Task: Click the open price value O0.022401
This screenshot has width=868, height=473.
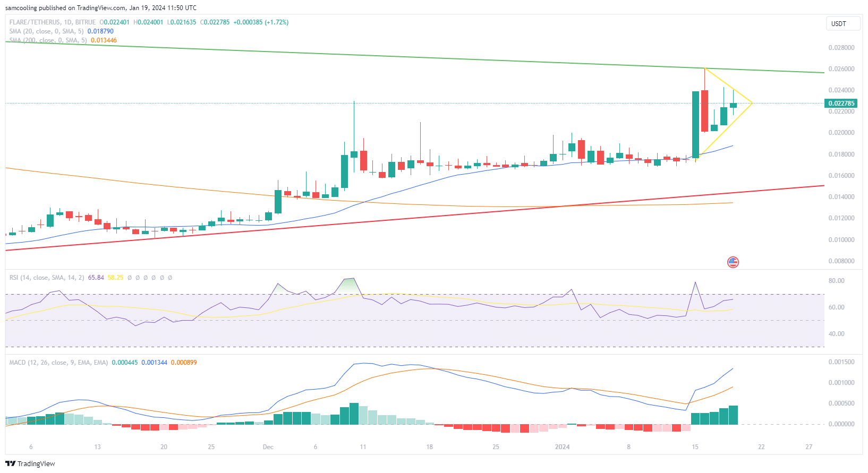Action: coord(115,22)
